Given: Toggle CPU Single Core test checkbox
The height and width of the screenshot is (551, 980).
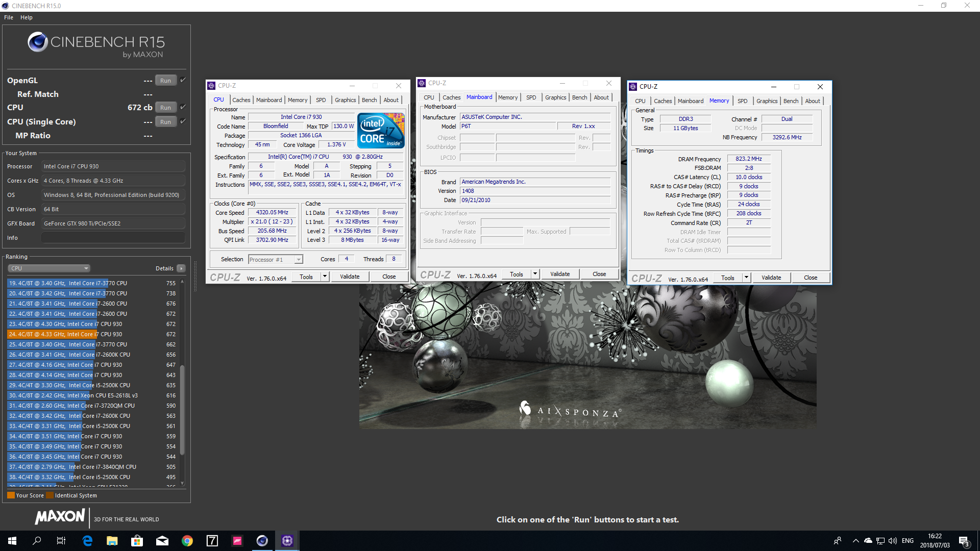Looking at the screenshot, I should pyautogui.click(x=183, y=121).
